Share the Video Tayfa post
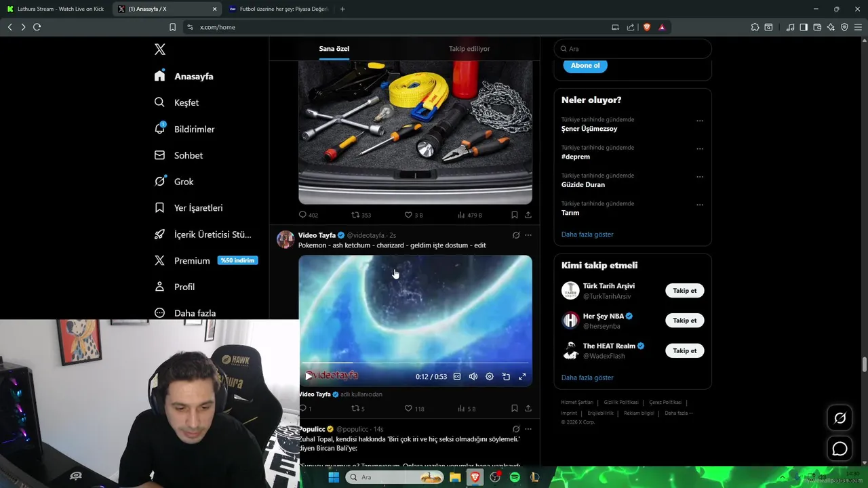Viewport: 868px width, 488px height. tap(528, 409)
